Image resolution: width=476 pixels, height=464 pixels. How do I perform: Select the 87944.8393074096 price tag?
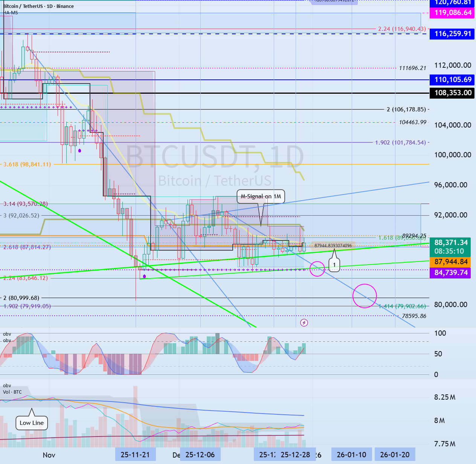pos(333,246)
